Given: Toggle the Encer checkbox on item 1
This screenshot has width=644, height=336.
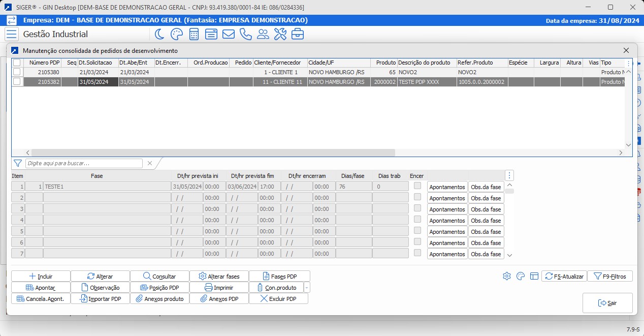Looking at the screenshot, I should [416, 187].
